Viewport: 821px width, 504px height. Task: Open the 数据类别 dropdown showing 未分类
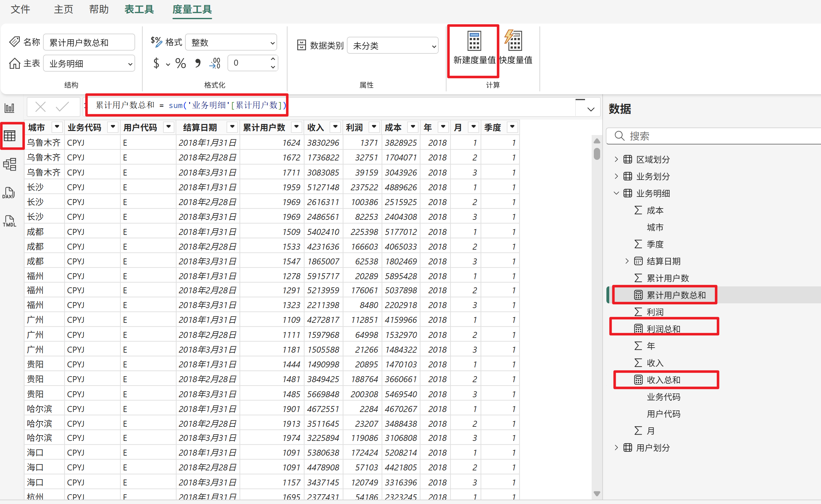coord(393,46)
